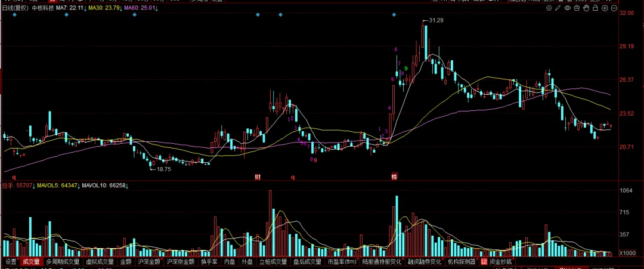Open the 陆股通持股变化 tab
This screenshot has width=644, height=269.
click(x=382, y=261)
